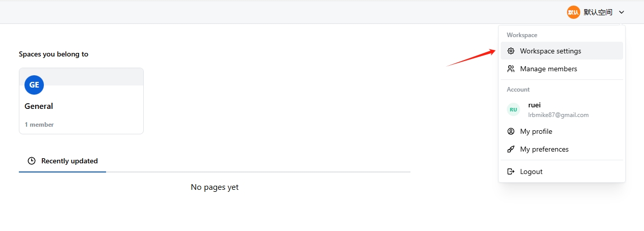644x231 pixels.
Task: Collapse the workspace dropdown chevron
Action: point(622,12)
